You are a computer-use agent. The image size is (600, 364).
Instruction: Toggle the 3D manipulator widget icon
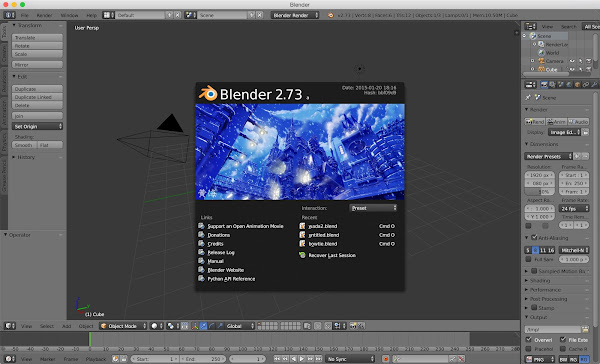(x=195, y=326)
